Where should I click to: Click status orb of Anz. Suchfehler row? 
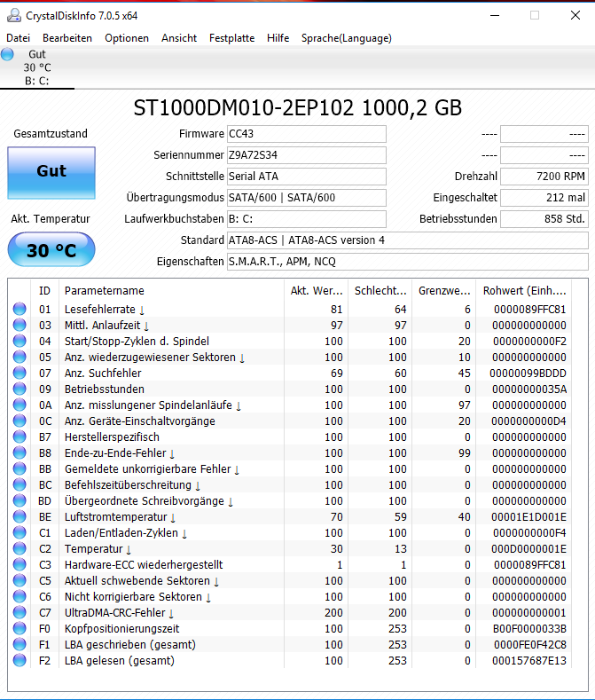pyautogui.click(x=20, y=373)
